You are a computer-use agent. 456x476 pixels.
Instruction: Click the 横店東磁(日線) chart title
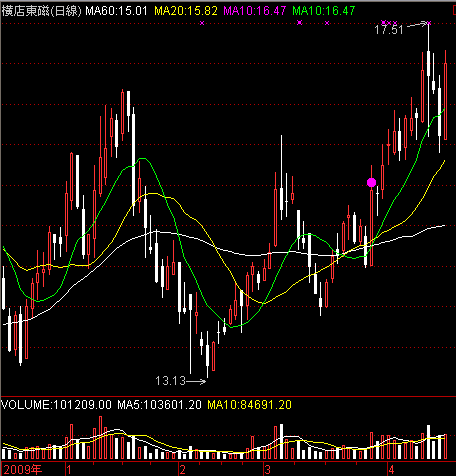[41, 11]
